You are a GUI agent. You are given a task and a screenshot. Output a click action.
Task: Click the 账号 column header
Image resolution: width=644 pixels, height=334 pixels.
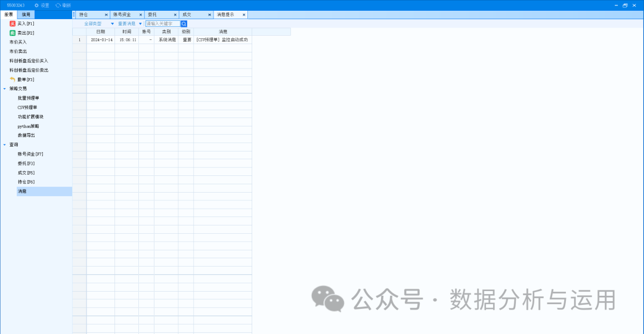click(x=146, y=32)
